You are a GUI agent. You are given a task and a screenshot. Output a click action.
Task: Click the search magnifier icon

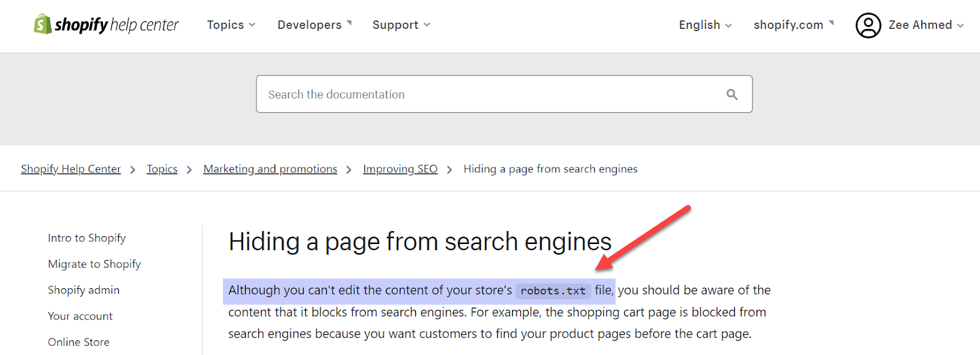pos(732,94)
